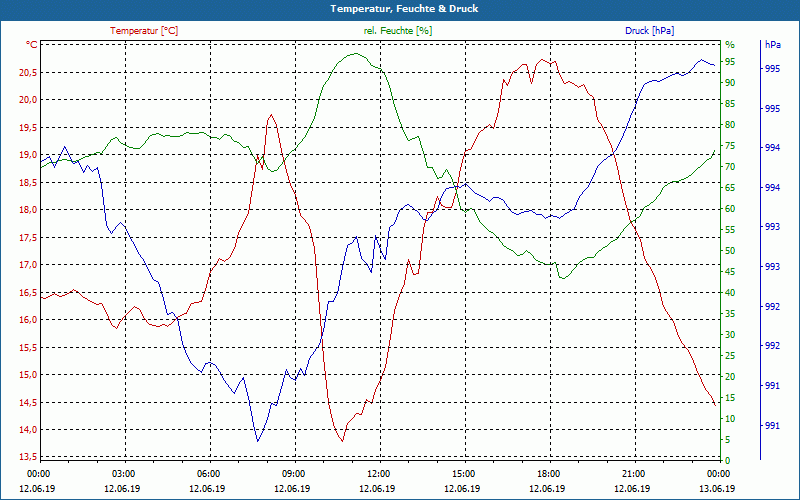Click the "15,5" temperature axis value

pyautogui.click(x=28, y=348)
